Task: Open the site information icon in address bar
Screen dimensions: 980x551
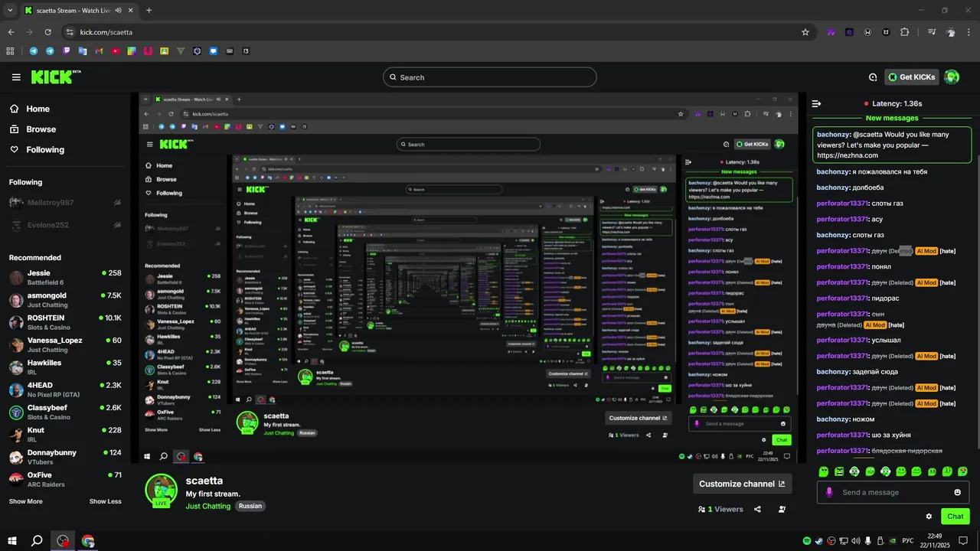Action: point(70,32)
